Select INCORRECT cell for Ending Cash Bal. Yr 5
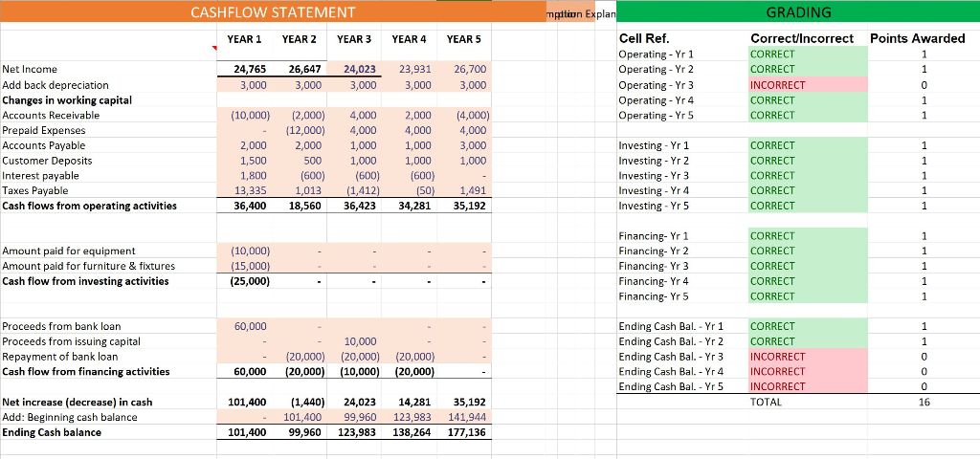This screenshot has width=980, height=459. coord(808,386)
